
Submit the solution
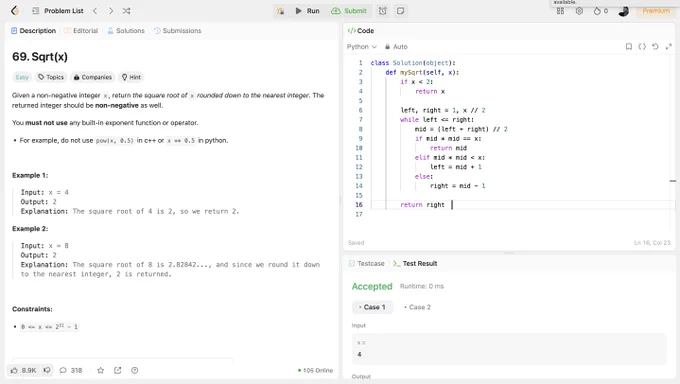(349, 11)
